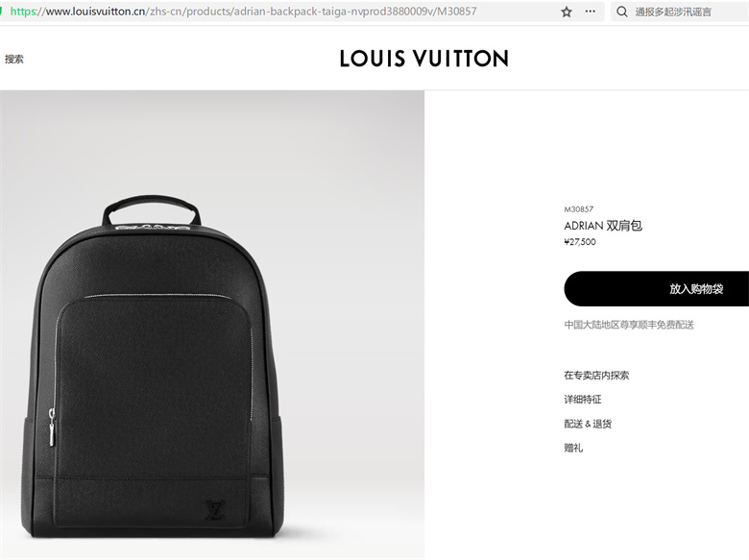
Task: Open the 赠礼 gifting section
Action: point(573,448)
